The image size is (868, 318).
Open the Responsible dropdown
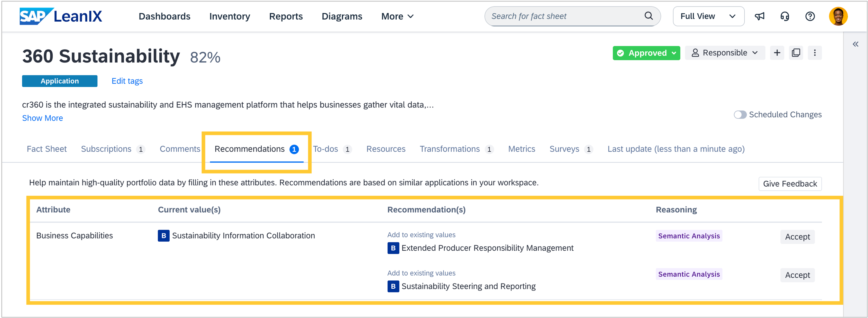pos(725,53)
